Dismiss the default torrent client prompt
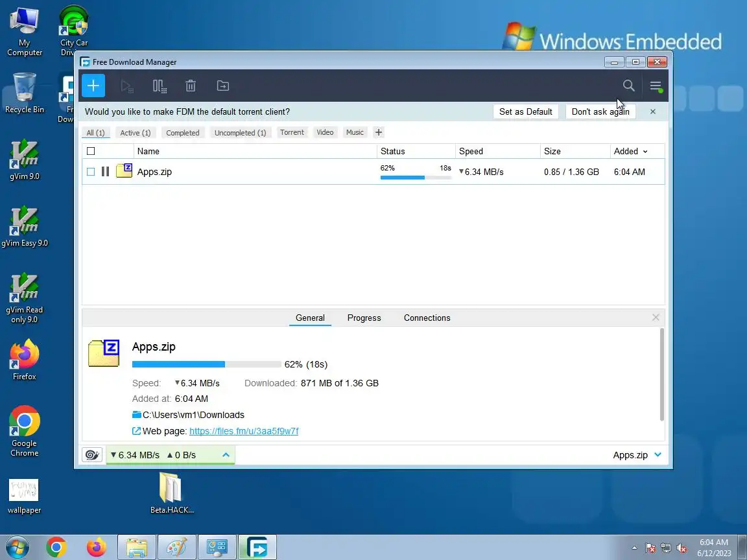Viewport: 747px width, 560px height. coord(653,111)
